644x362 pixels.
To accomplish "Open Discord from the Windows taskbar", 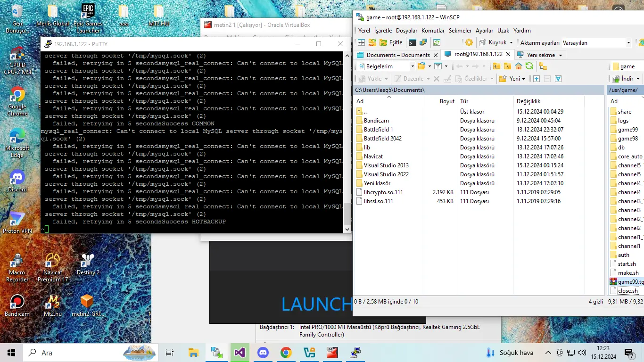I will 263,353.
